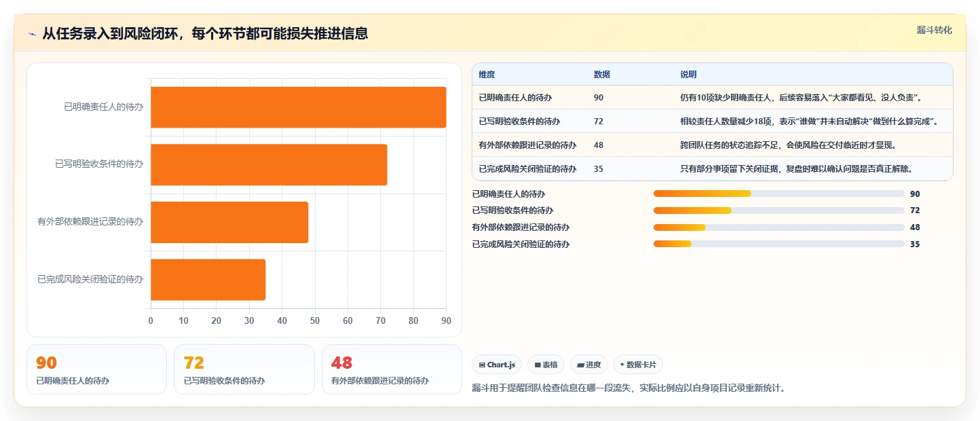980x421 pixels.
Task: Click progress bar showing value 72
Action: point(778,210)
